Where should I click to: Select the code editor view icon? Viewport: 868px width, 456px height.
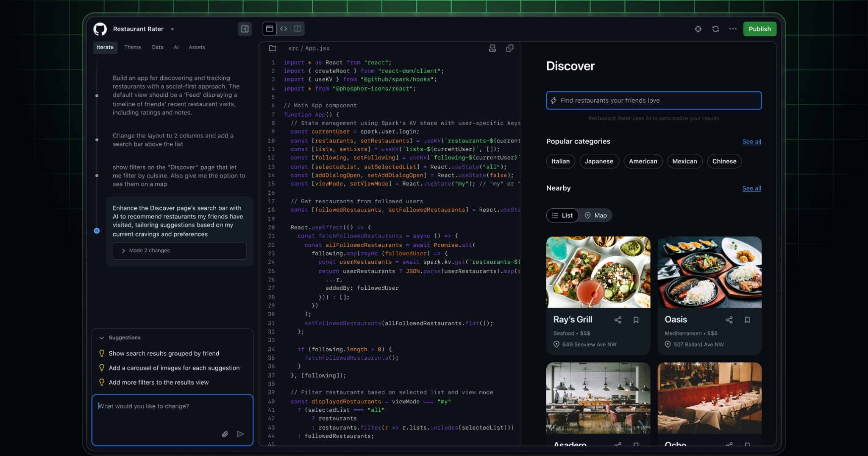[284, 29]
